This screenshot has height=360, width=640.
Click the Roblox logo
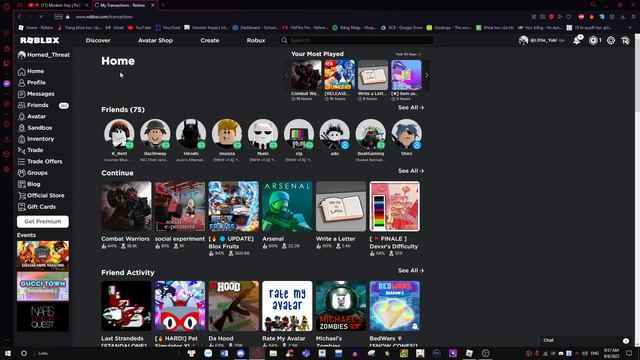[40, 40]
